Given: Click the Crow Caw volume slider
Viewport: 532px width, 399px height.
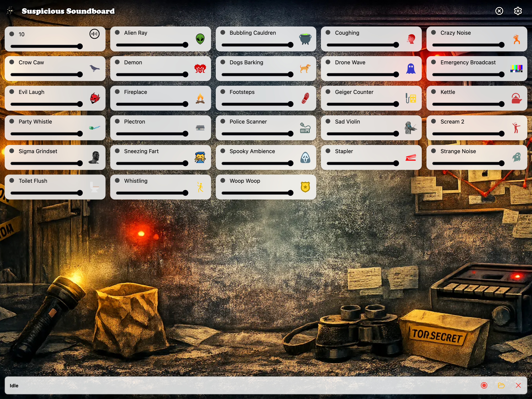Looking at the screenshot, I should click(47, 75).
